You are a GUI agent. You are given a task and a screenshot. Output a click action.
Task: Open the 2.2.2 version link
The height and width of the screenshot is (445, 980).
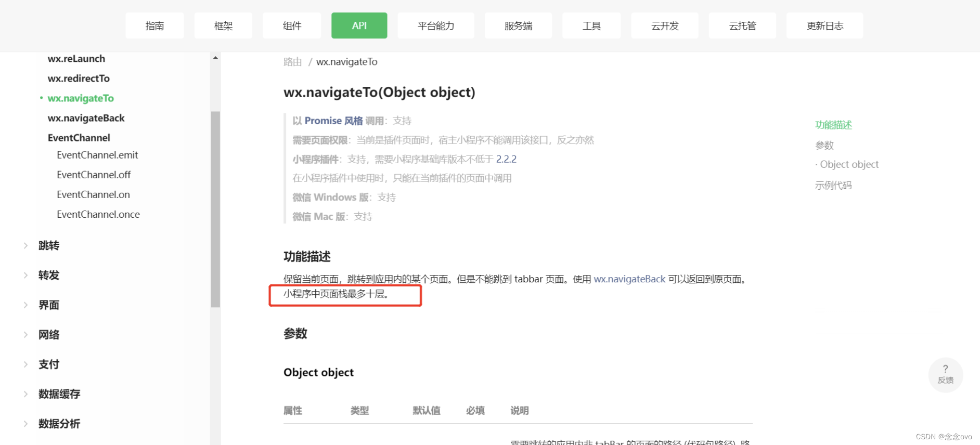pos(506,159)
